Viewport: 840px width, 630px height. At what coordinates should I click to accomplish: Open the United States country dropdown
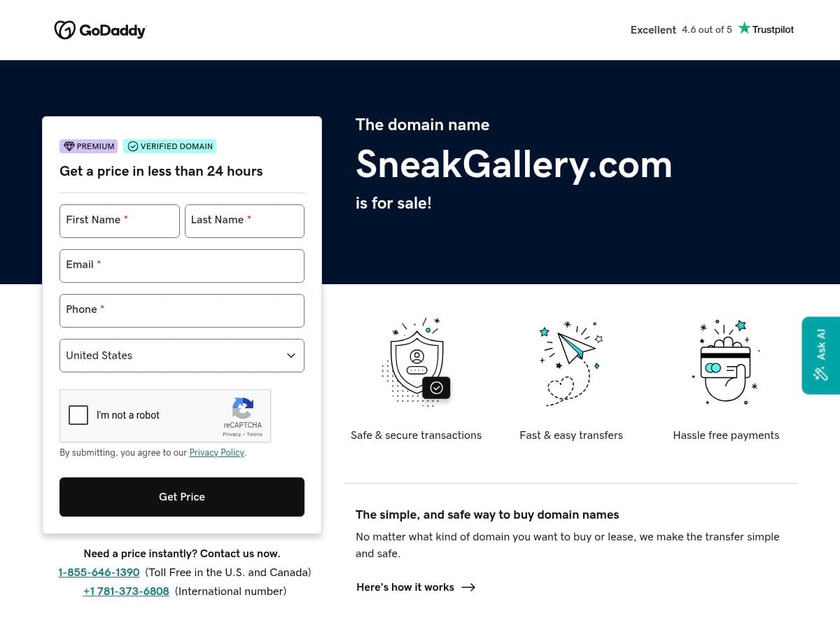pyautogui.click(x=182, y=356)
